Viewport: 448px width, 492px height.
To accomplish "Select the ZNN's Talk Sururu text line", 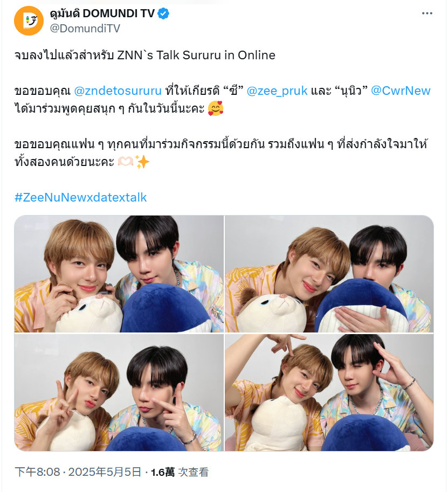I will point(144,55).
